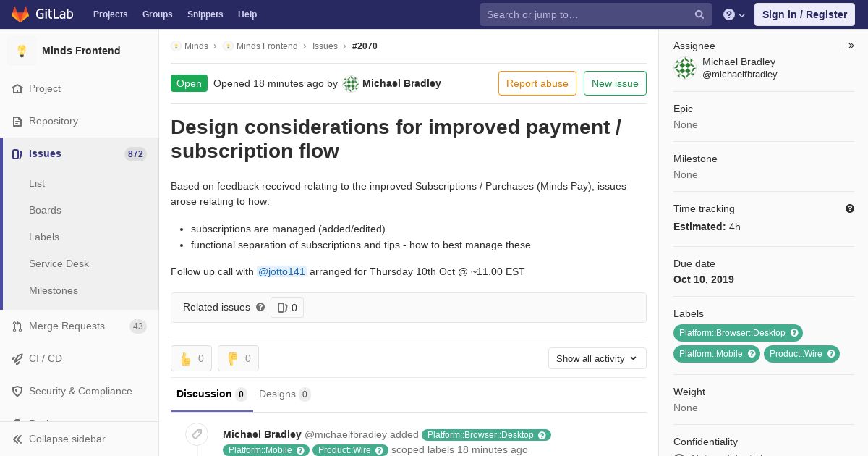The image size is (868, 456).
Task: Click help icon on activity Platform::Browser::Desktop label
Action: (x=542, y=435)
